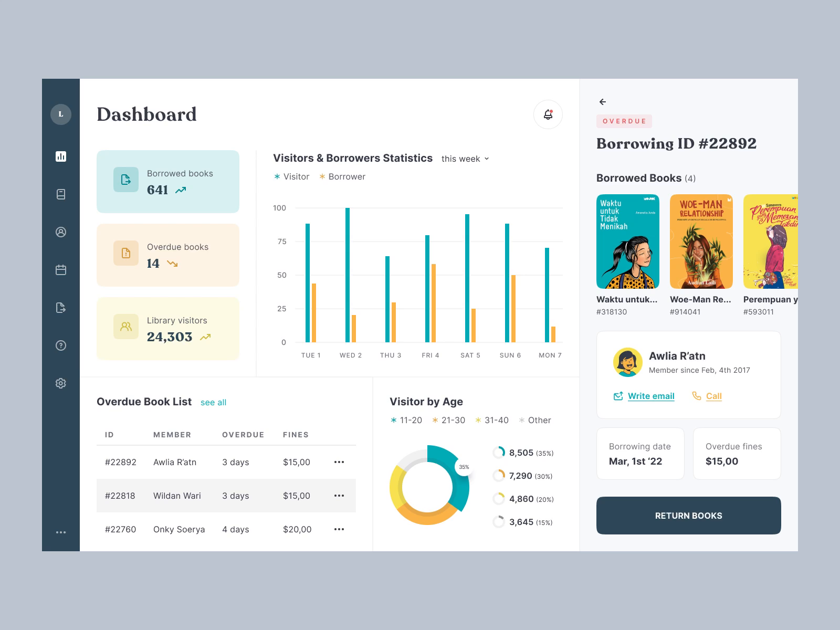Open the notifications bell
This screenshot has width=840, height=630.
tap(548, 114)
